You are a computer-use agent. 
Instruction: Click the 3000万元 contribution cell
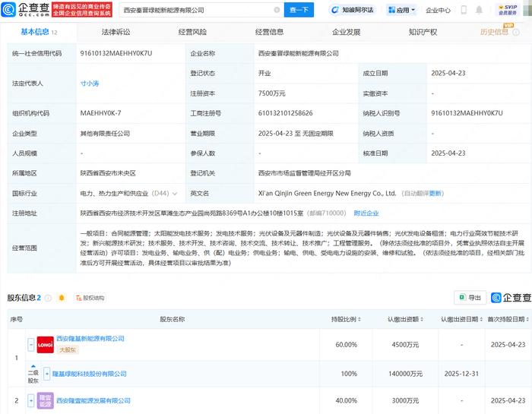point(405,401)
